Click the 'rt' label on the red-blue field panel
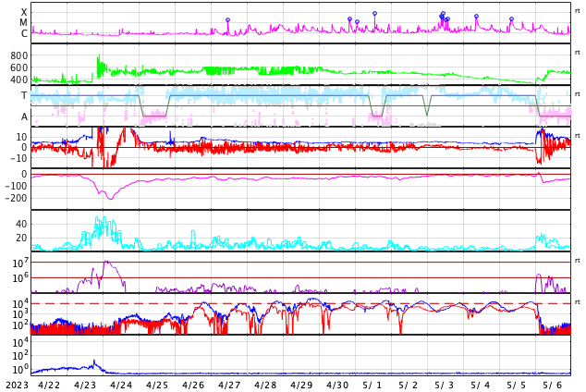Viewport: 586px width, 392px height. pos(577,135)
